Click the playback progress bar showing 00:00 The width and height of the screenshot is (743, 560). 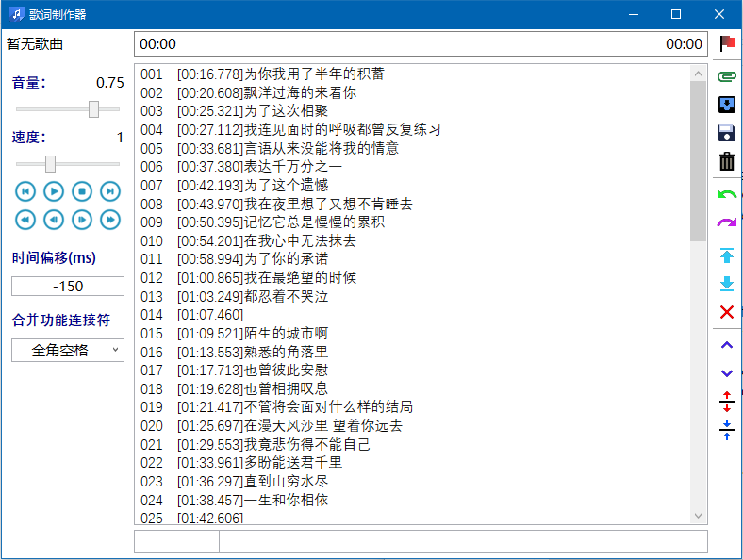[421, 44]
